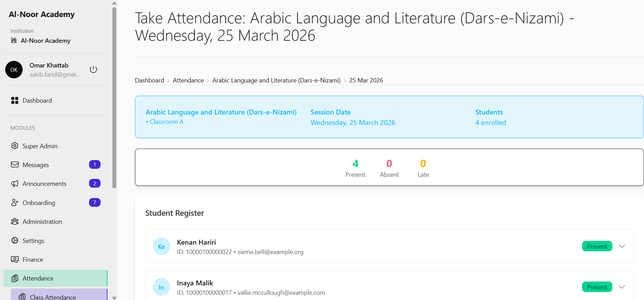Open the Super Admin module
This screenshot has width=644, height=300.
pyautogui.click(x=56, y=146)
